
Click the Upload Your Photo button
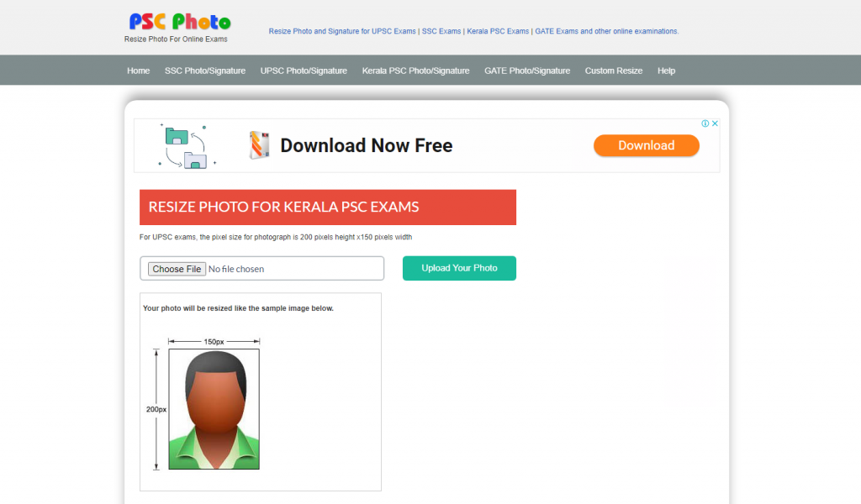click(459, 268)
